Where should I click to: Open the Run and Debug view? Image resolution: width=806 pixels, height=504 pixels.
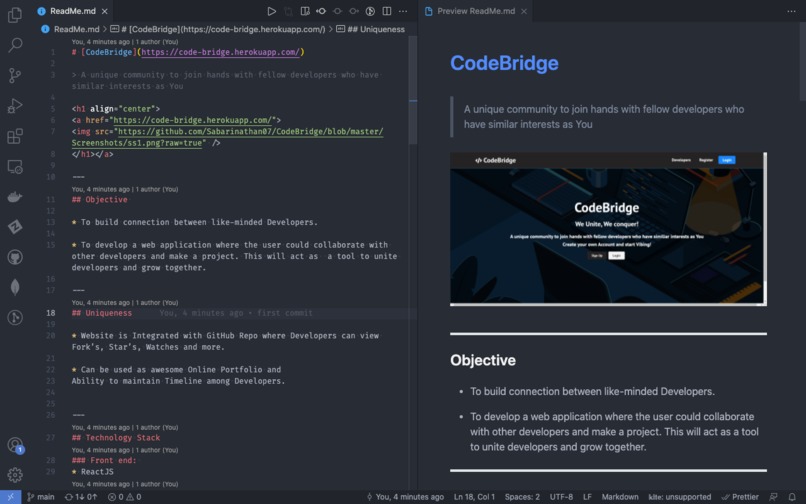15,106
